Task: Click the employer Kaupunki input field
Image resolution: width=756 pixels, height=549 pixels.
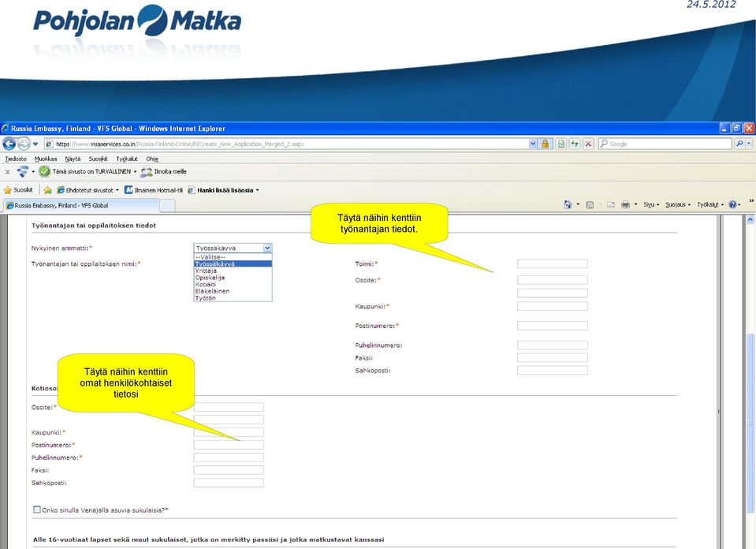Action: (x=553, y=306)
